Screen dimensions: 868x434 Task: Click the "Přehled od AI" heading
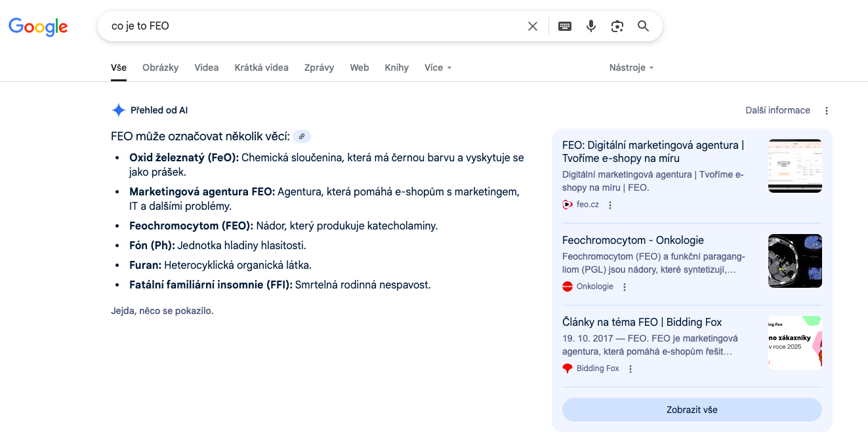(x=159, y=110)
